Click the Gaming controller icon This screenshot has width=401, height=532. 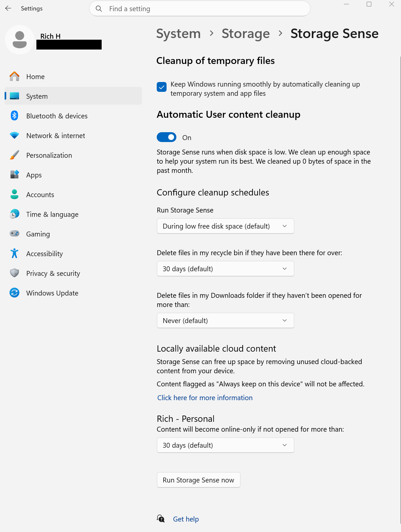[x=14, y=234]
